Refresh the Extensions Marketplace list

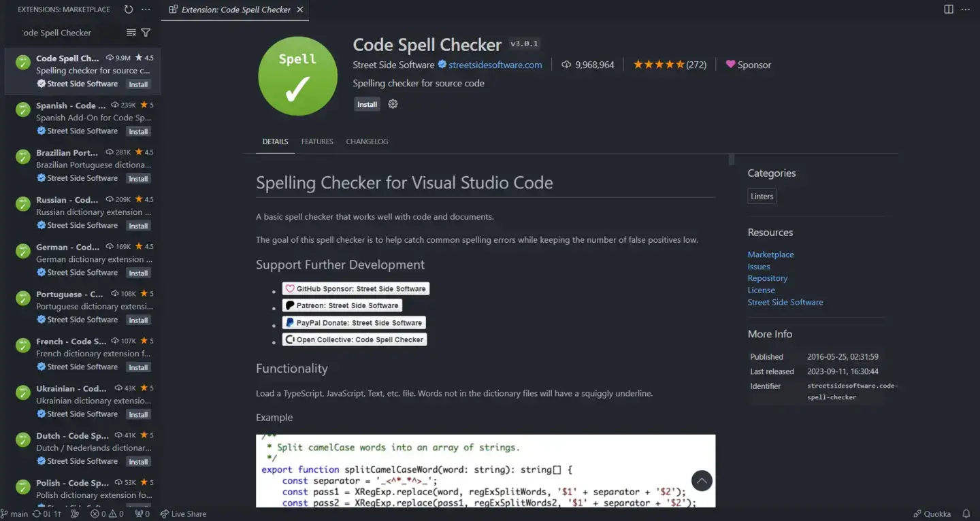[129, 10]
